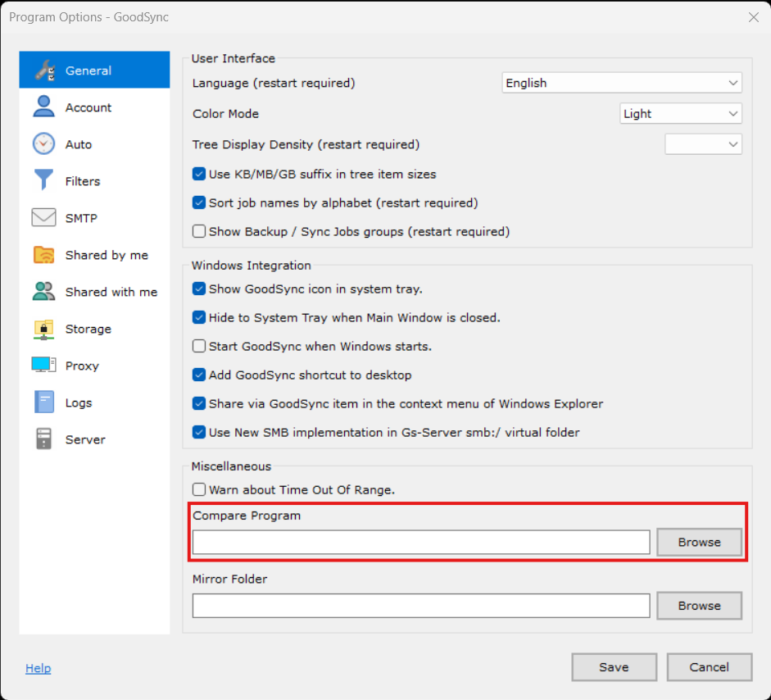Go to the Server settings tab
This screenshot has height=700, width=771.
coord(85,439)
